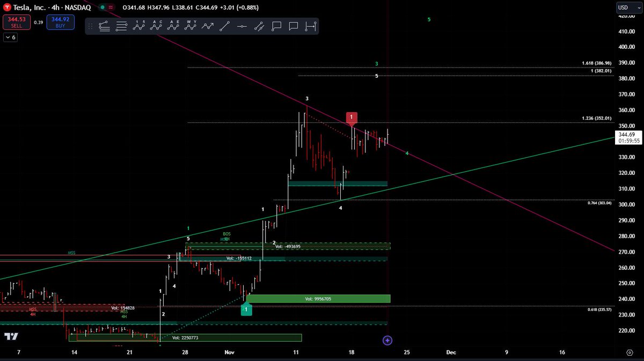Select the Info Line tool
Viewport: 644px width, 361px height.
pos(259,26)
